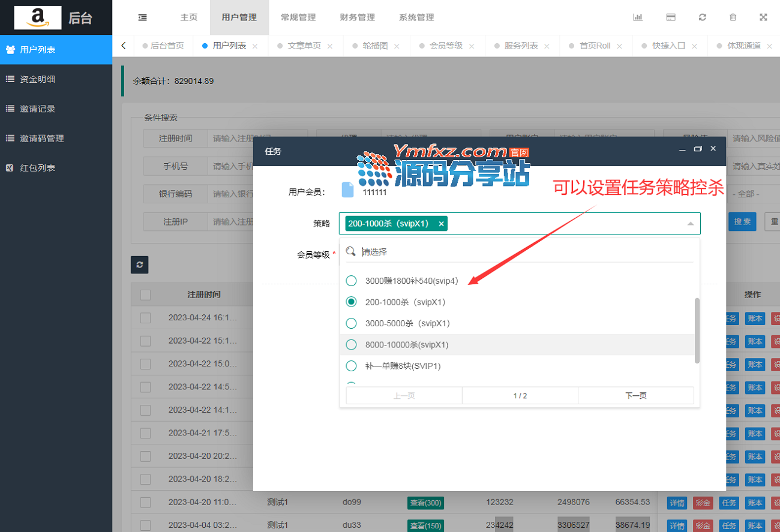Click the table refresh icon button
This screenshot has width=780, height=532.
[139, 265]
